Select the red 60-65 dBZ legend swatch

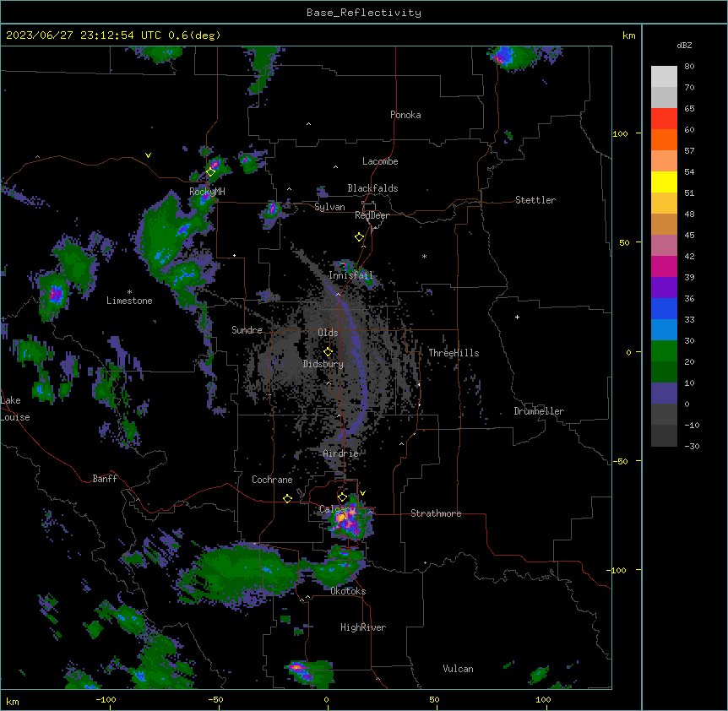(x=664, y=119)
